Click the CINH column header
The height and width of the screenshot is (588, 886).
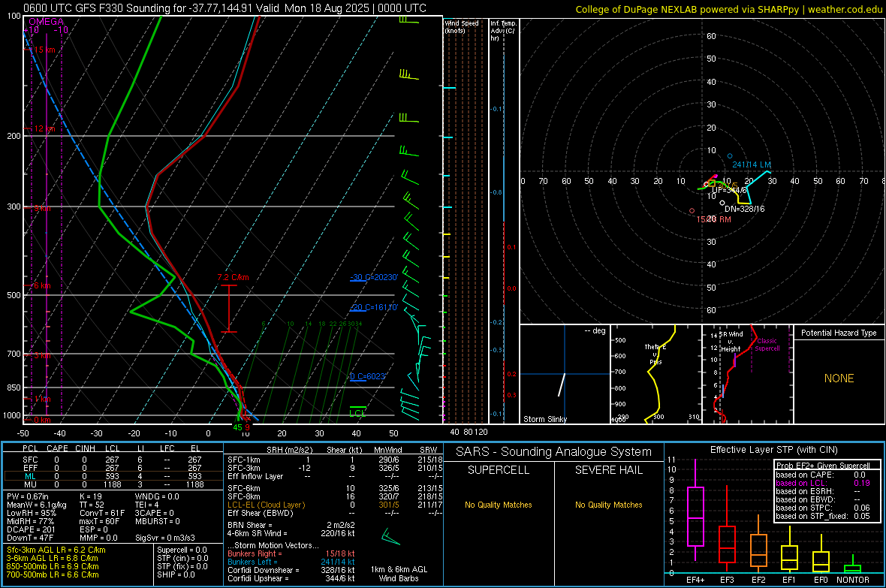[86, 448]
